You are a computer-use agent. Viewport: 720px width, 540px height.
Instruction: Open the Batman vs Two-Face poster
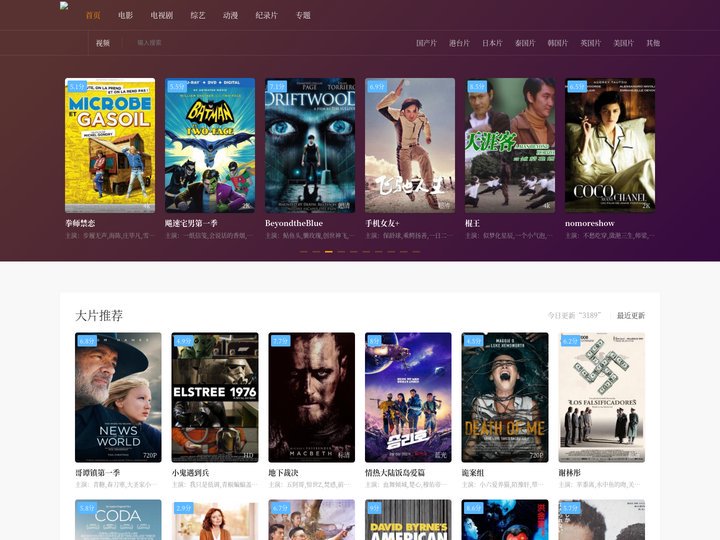coord(210,145)
